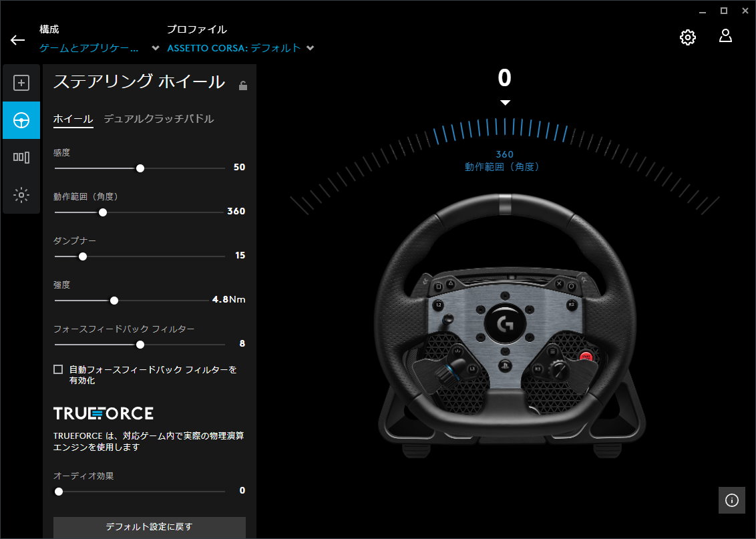Click the blue 動作範囲（角度）label under the arc
The width and height of the screenshot is (756, 539).
[502, 167]
